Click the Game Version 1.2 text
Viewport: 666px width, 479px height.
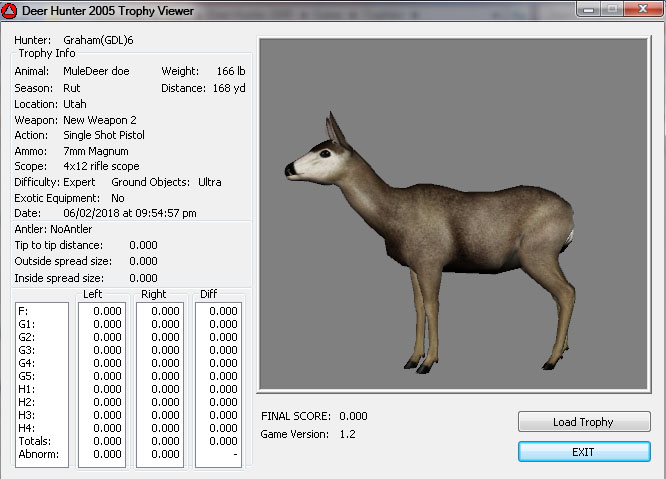pos(347,434)
